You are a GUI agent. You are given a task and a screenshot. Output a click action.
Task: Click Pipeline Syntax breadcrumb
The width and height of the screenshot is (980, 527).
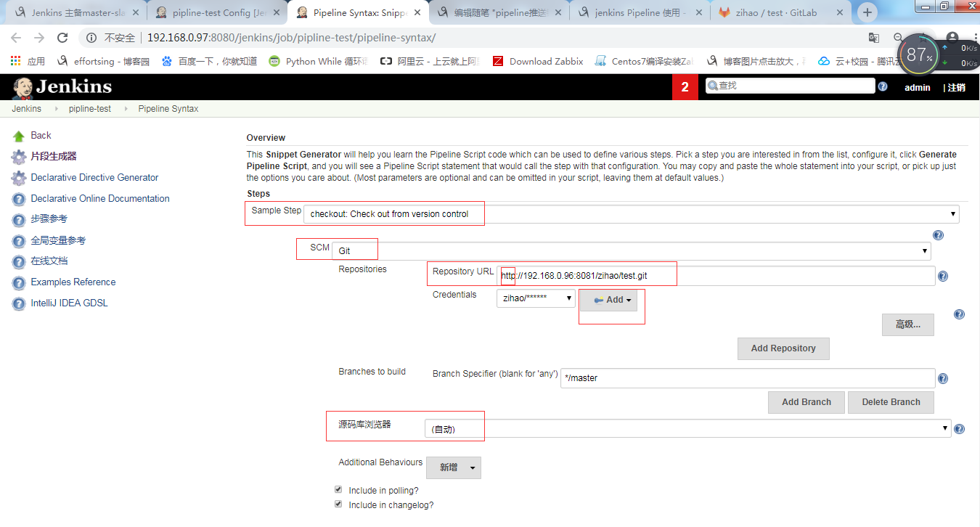pyautogui.click(x=168, y=109)
